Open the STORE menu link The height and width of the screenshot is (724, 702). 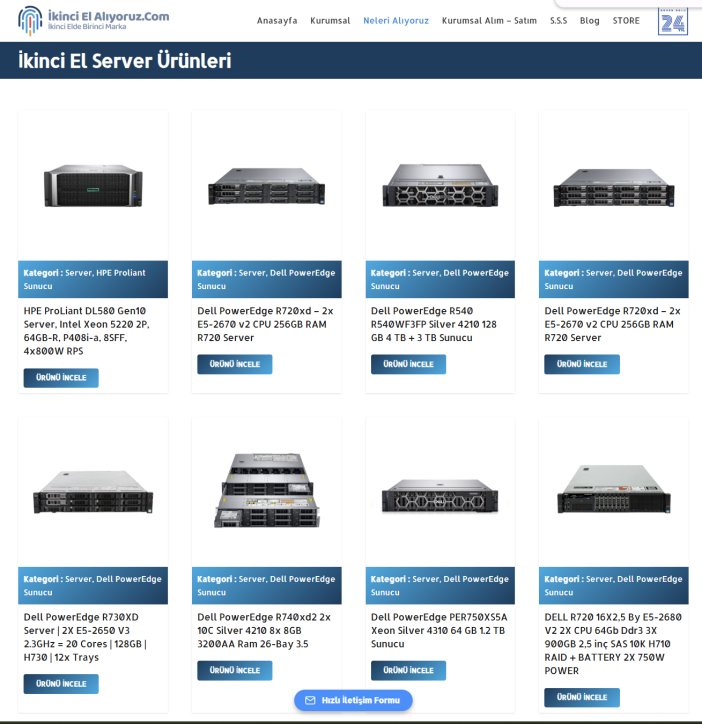pos(626,21)
